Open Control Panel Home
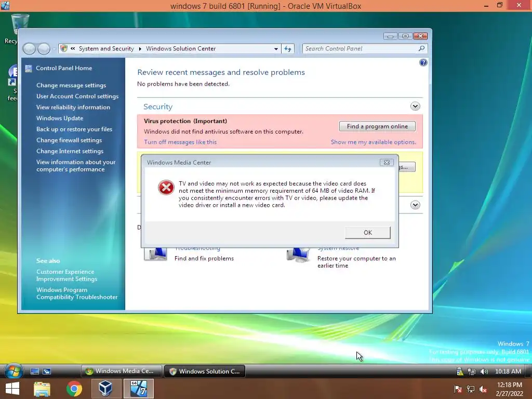This screenshot has width=532, height=399. click(x=64, y=68)
